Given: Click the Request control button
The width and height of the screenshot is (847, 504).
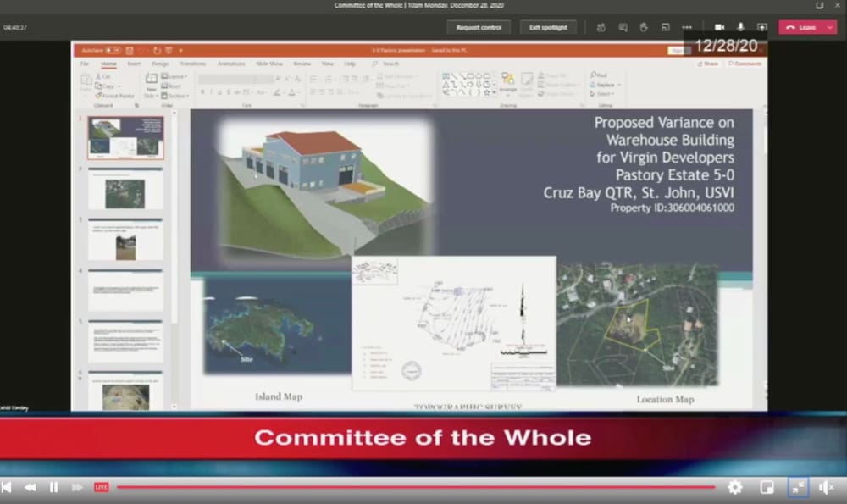Looking at the screenshot, I should [479, 28].
